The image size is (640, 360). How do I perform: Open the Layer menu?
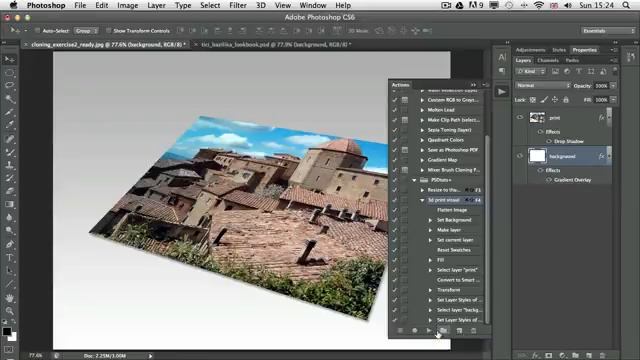tap(156, 5)
